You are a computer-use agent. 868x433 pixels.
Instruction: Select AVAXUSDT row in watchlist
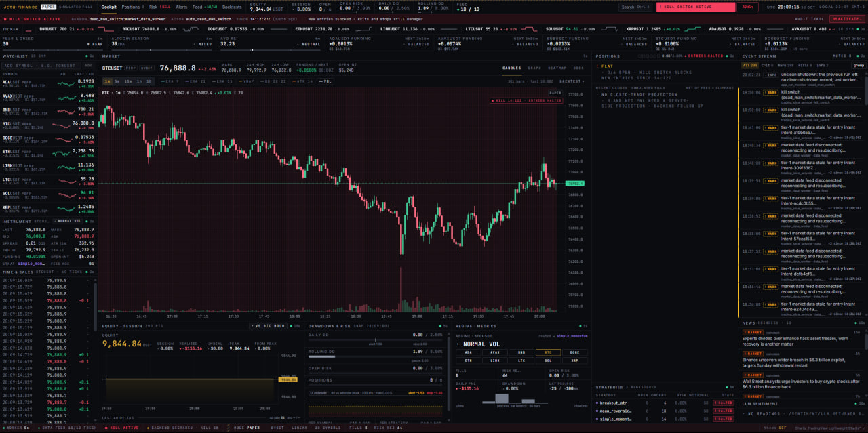click(47, 98)
